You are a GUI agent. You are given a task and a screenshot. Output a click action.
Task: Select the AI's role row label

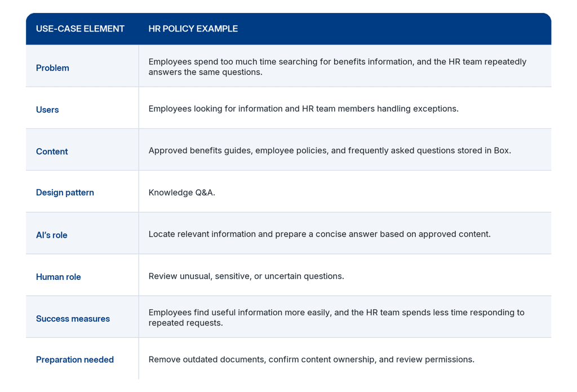(51, 235)
